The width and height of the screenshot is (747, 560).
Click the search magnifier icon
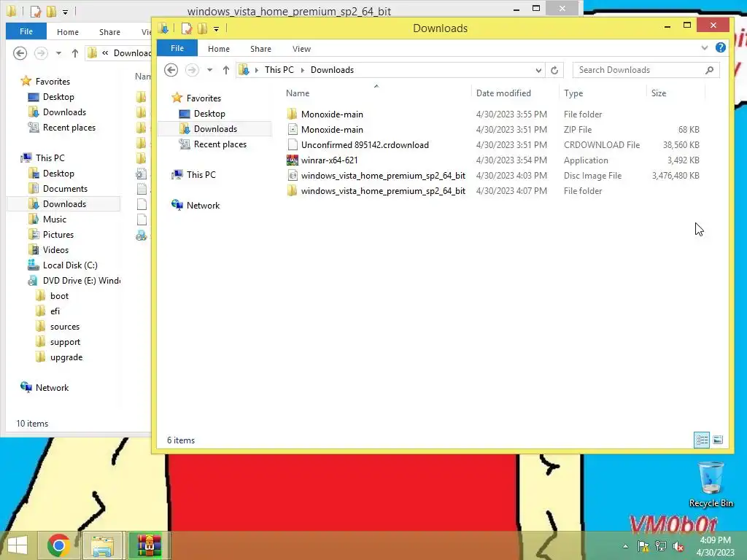point(709,70)
